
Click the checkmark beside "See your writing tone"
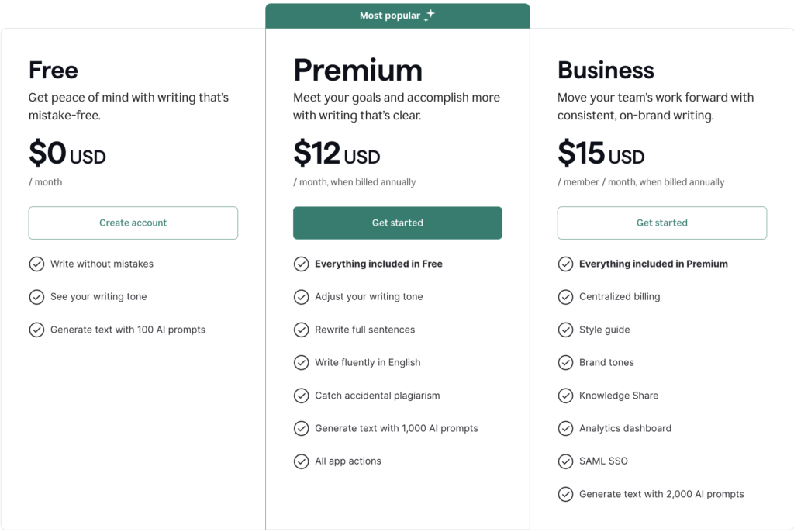(36, 296)
